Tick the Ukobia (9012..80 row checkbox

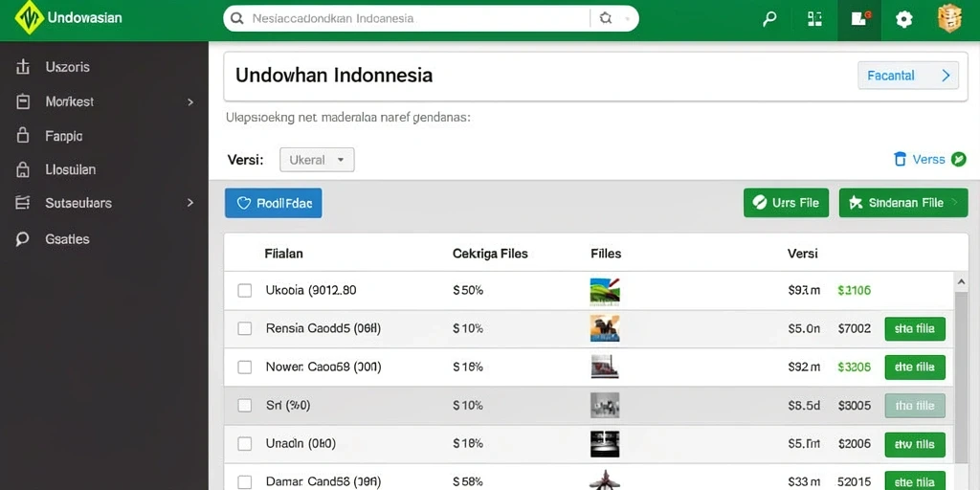coord(245,291)
